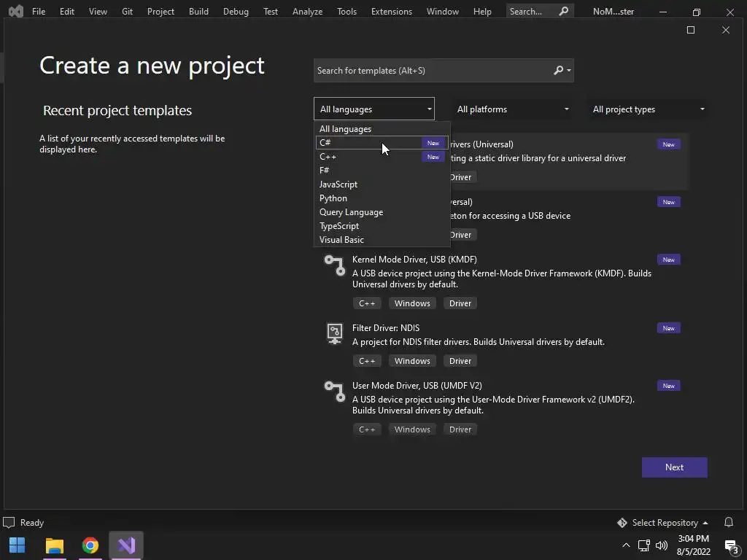Image resolution: width=747 pixels, height=560 pixels.
Task: Choose TypeScript in language list
Action: [x=382, y=226]
